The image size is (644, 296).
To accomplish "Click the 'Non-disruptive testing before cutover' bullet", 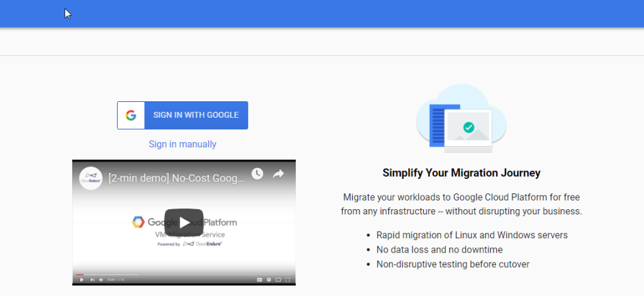I will tap(453, 264).
